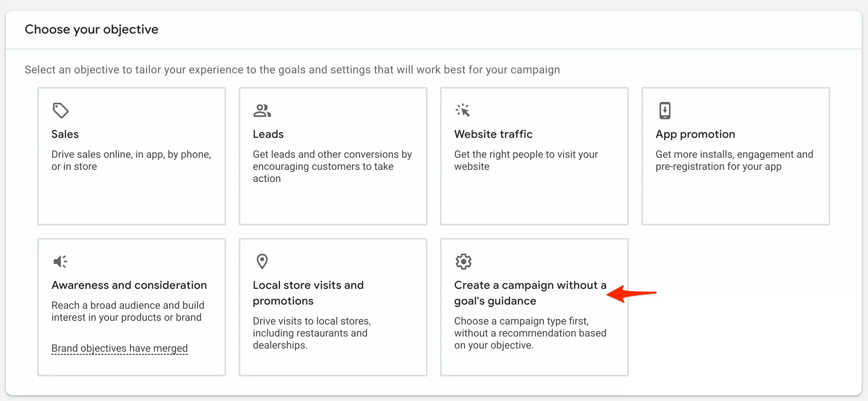The width and height of the screenshot is (868, 401).
Task: Click the gear icon for no-goal campaign
Action: 463,261
